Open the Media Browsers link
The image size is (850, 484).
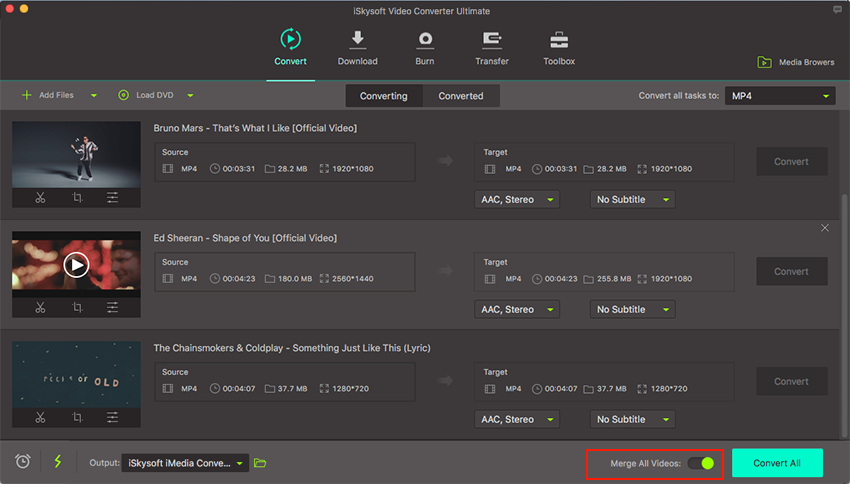point(795,62)
